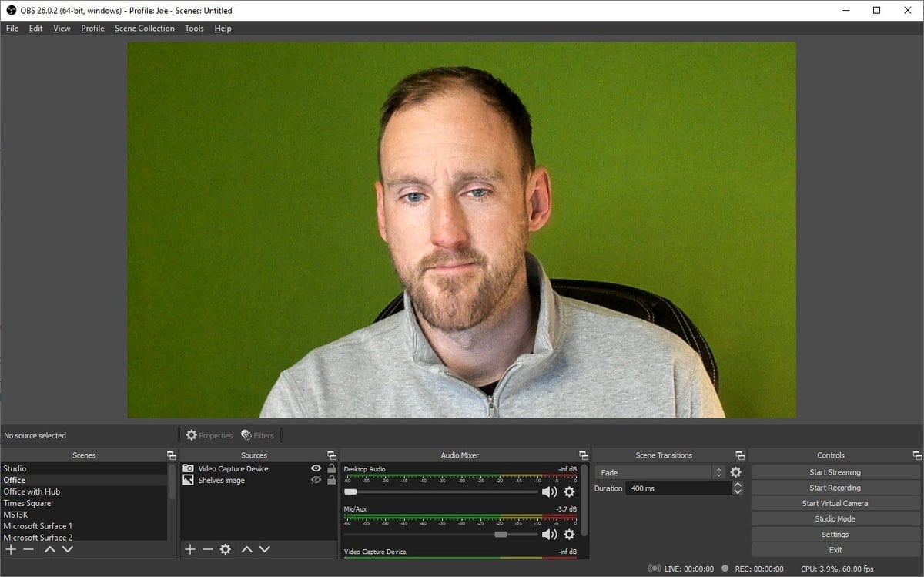The width and height of the screenshot is (924, 577).
Task: Move source down with the down chevron
Action: (265, 549)
